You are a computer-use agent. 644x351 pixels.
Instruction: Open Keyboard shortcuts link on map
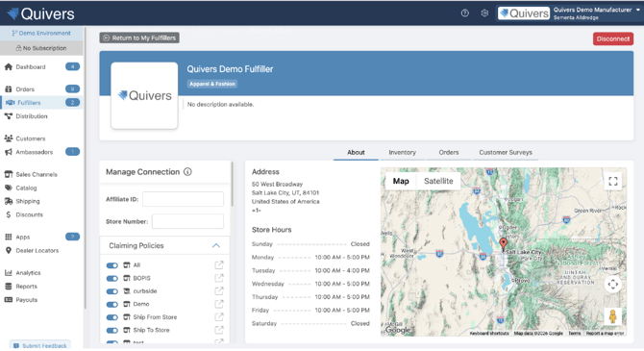[x=489, y=334]
